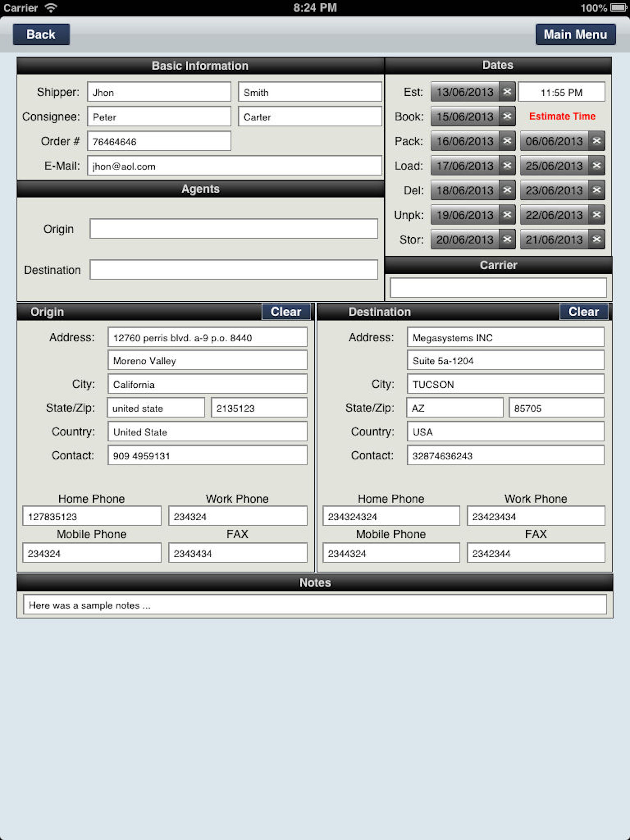Open the Unpk date picker 22/06/2013
This screenshot has width=630, height=840.
(554, 215)
